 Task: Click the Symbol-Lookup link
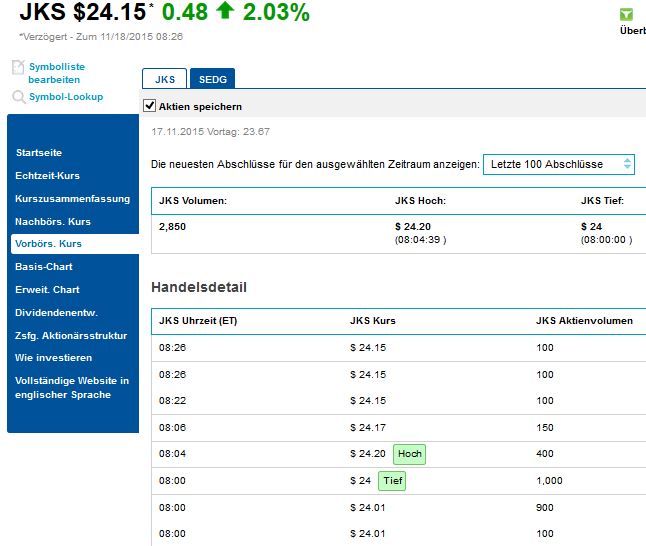point(66,97)
